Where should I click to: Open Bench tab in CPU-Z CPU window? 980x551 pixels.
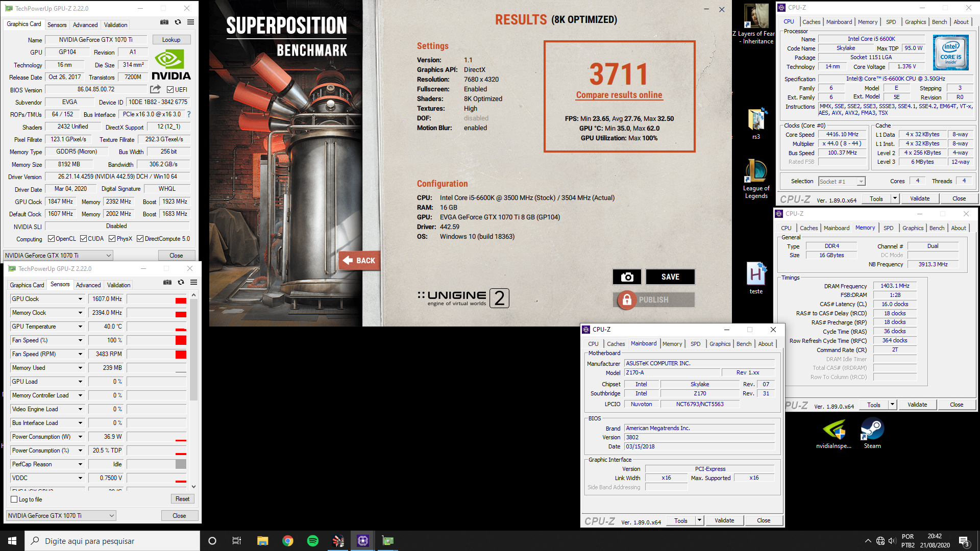(x=939, y=22)
